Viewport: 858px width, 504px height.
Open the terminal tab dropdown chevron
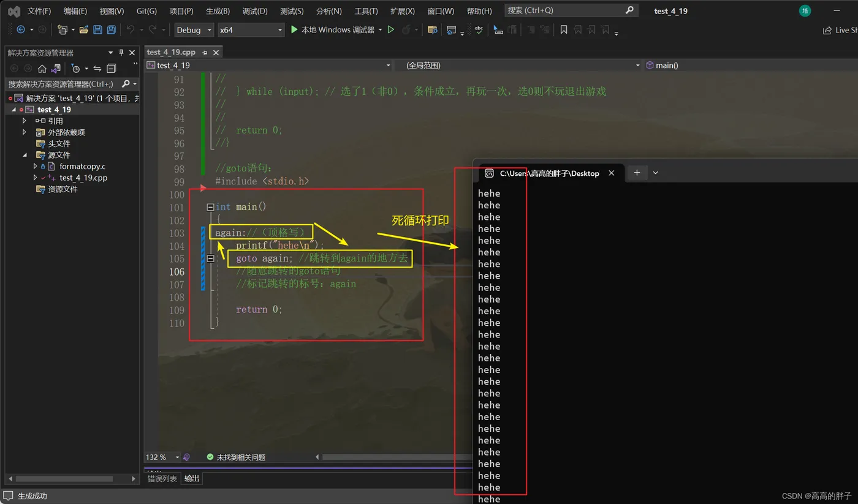point(655,173)
